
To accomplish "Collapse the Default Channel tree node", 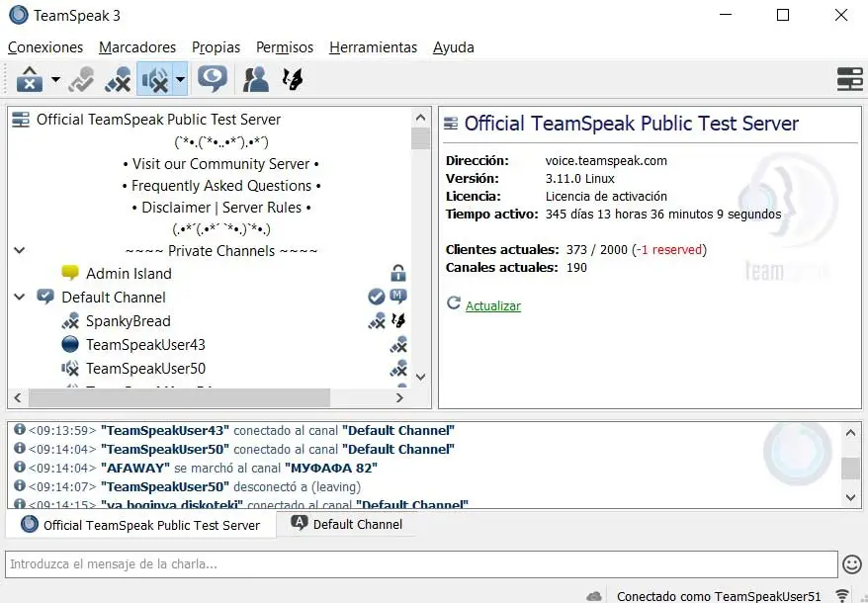I will tap(20, 297).
